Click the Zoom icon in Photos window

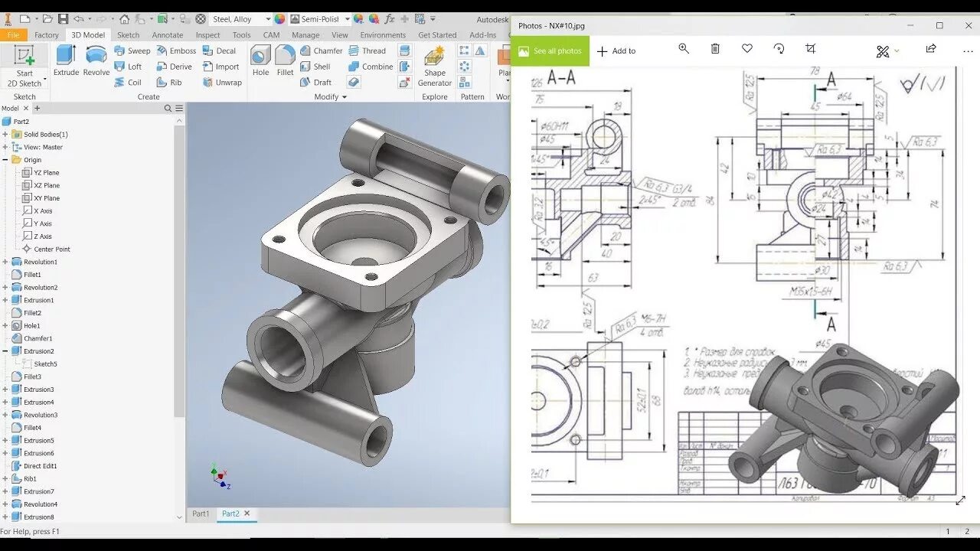tap(684, 49)
